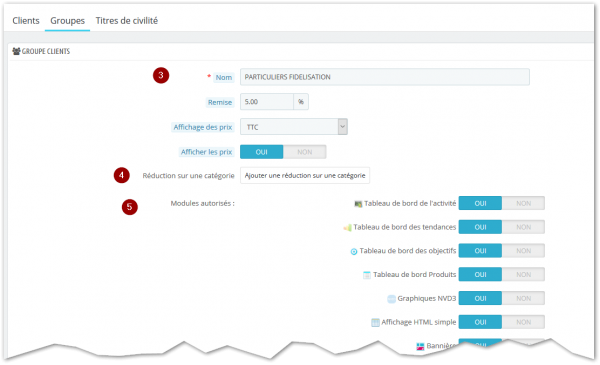Click the TTC dropdown arrow

[x=342, y=127]
